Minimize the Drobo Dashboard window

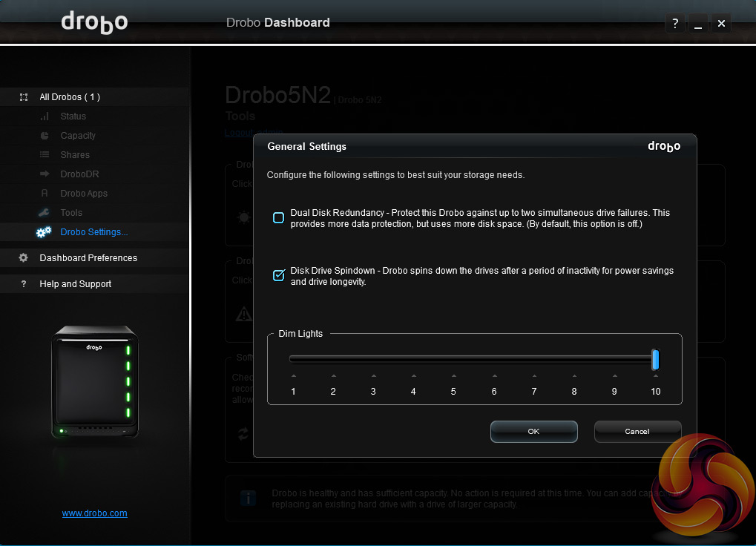point(697,23)
